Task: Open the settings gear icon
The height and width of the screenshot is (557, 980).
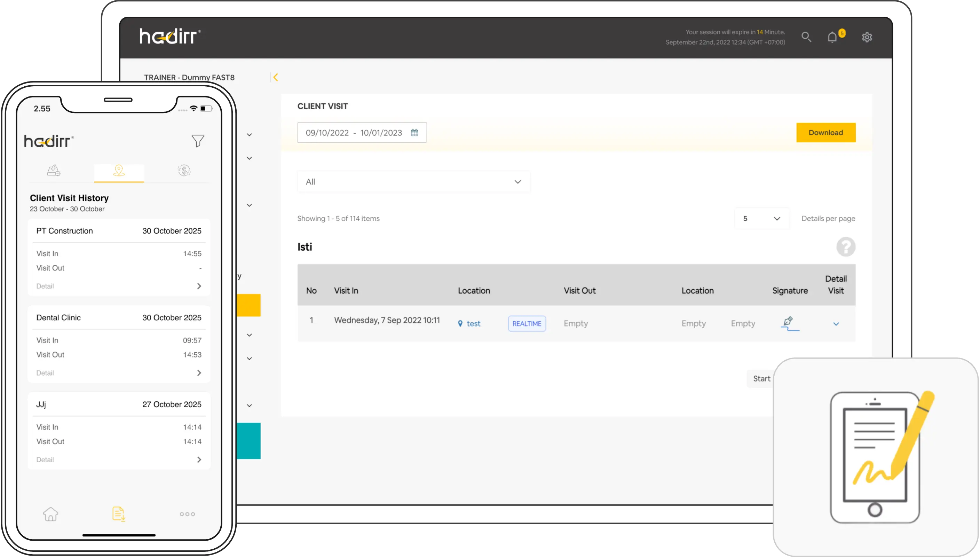Action: [867, 37]
